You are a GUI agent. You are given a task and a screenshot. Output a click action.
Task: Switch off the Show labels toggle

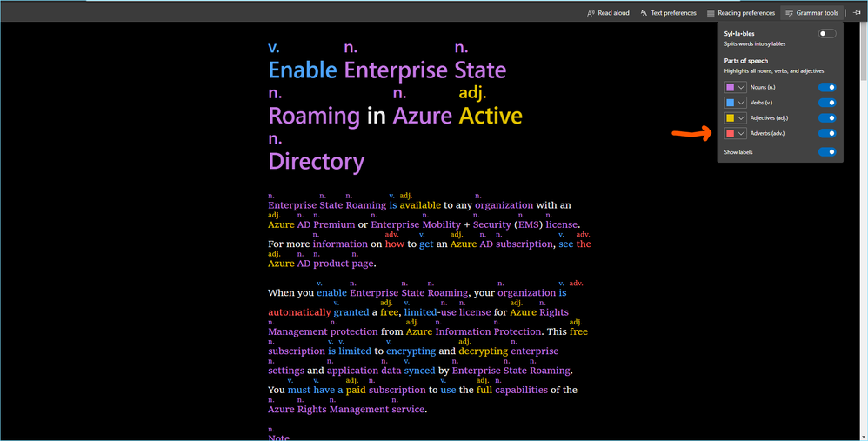click(827, 152)
